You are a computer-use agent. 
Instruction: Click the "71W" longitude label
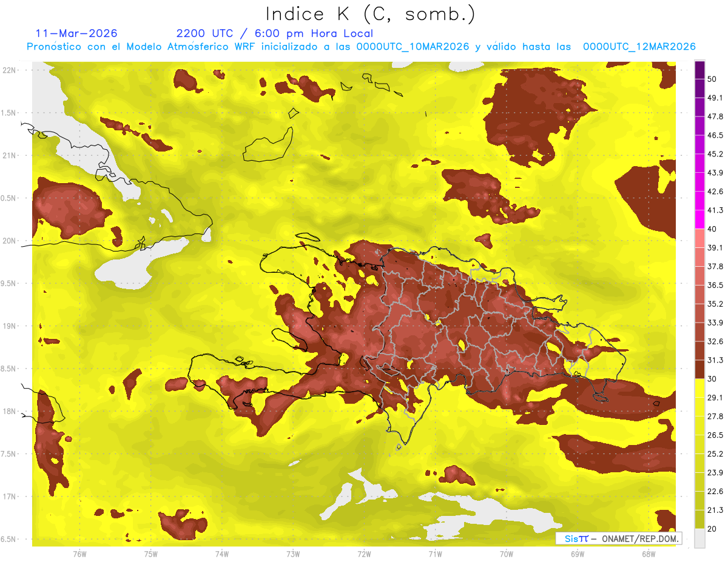click(x=435, y=554)
